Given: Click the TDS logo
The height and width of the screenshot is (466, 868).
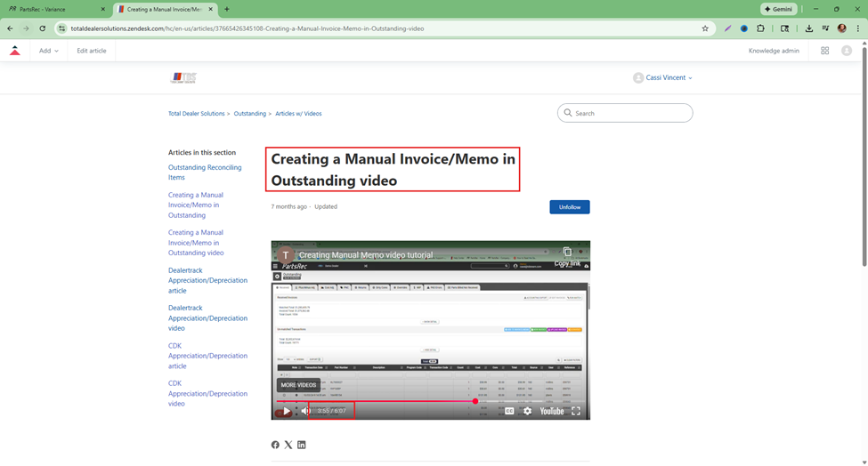Looking at the screenshot, I should 183,77.
